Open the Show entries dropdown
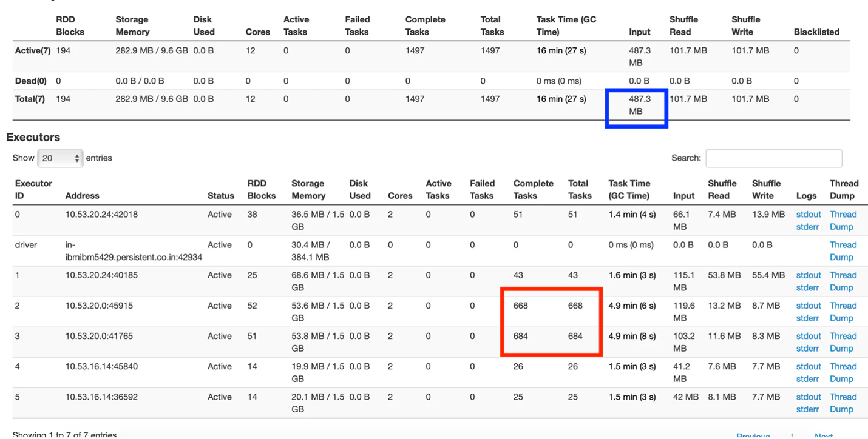 tap(59, 158)
